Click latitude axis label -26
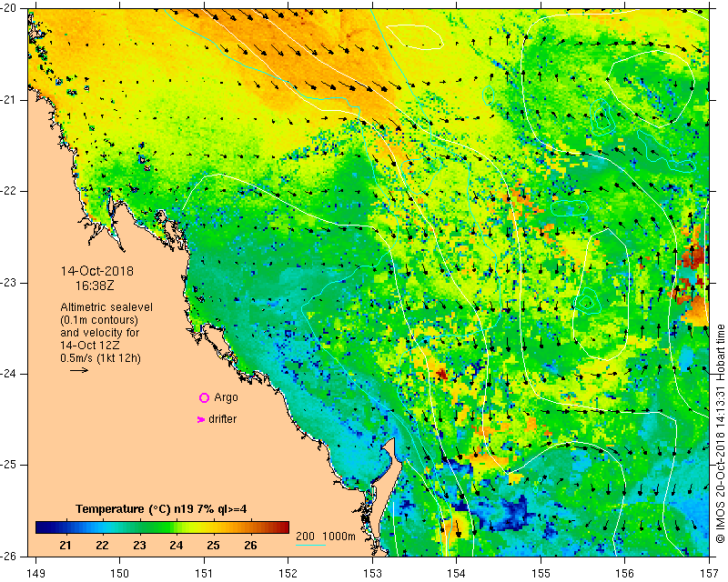Viewport: 728px width, 582px height. tap(10, 557)
